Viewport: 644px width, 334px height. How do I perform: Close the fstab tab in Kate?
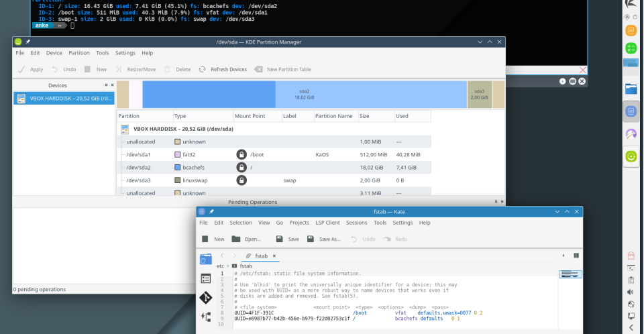tap(274, 256)
